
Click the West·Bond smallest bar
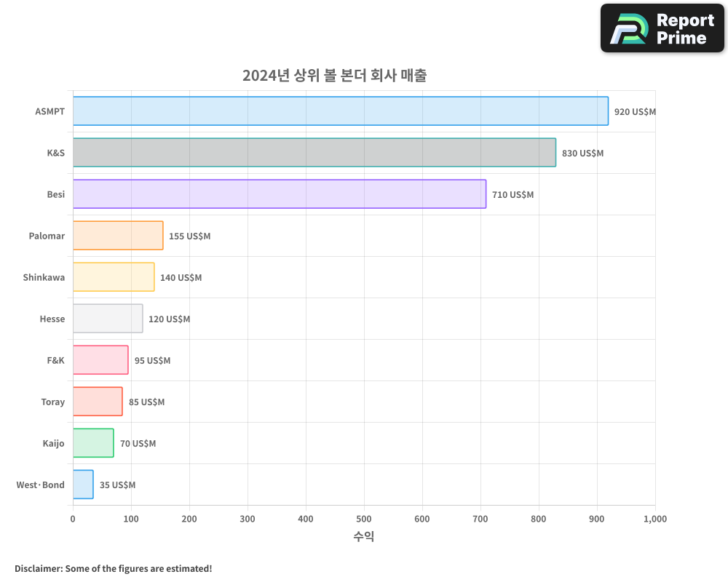click(82, 485)
